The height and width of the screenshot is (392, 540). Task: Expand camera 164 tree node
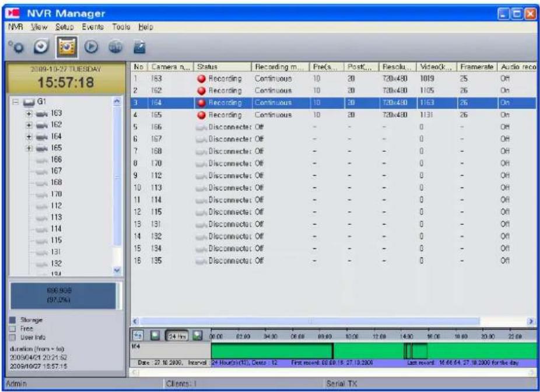[x=29, y=137]
